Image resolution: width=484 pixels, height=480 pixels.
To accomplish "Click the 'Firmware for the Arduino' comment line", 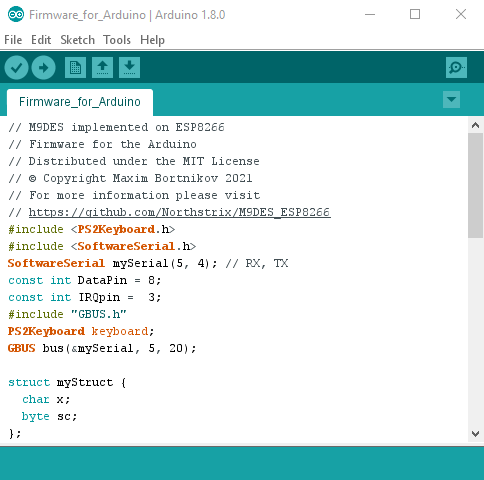I will [102, 144].
